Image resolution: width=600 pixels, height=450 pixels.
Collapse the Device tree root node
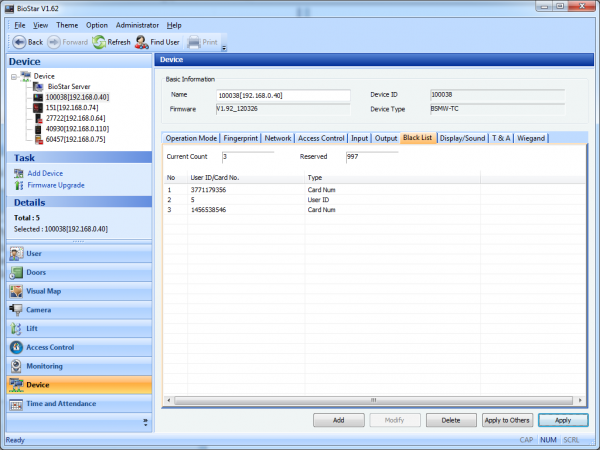(14, 76)
